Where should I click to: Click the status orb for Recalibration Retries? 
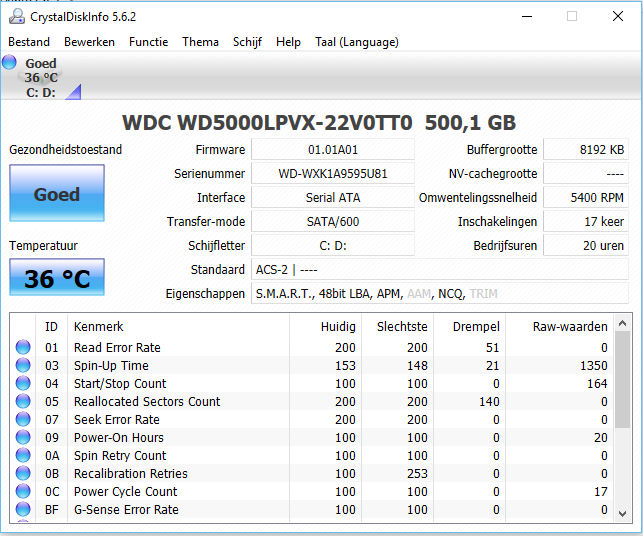[x=23, y=473]
